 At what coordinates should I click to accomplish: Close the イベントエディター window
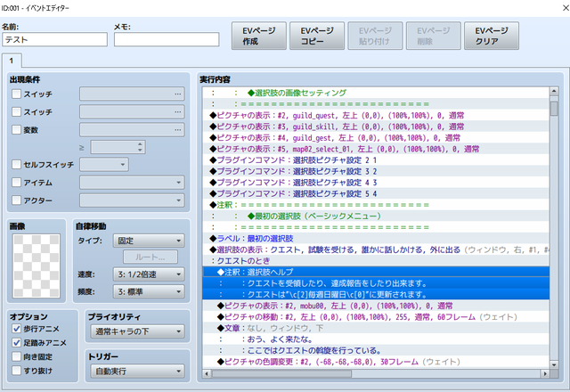coord(566,8)
